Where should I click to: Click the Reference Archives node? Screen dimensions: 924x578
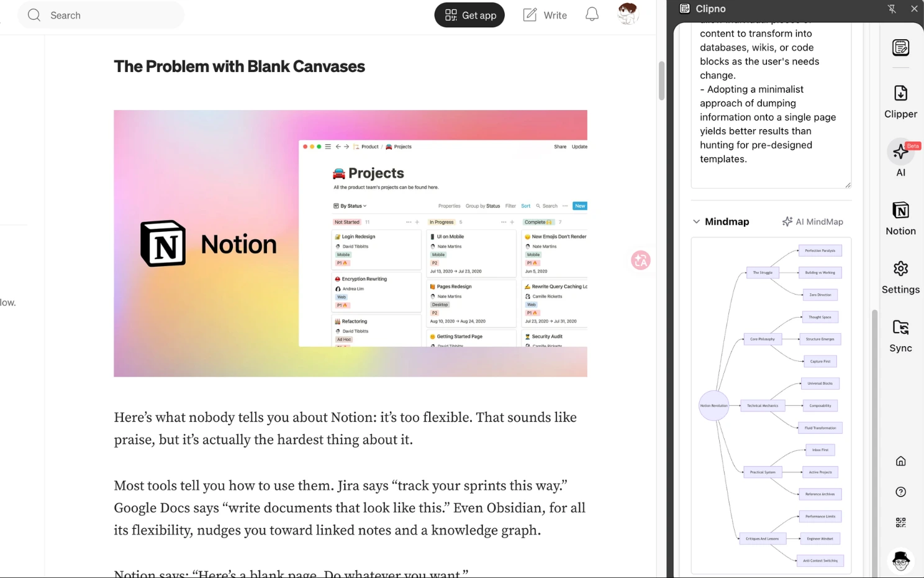pyautogui.click(x=820, y=494)
